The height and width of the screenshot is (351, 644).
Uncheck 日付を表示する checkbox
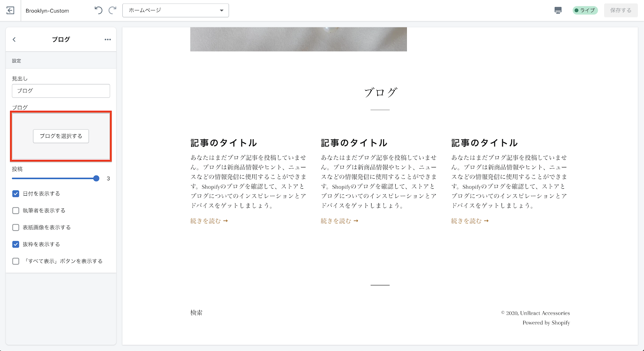click(x=16, y=194)
